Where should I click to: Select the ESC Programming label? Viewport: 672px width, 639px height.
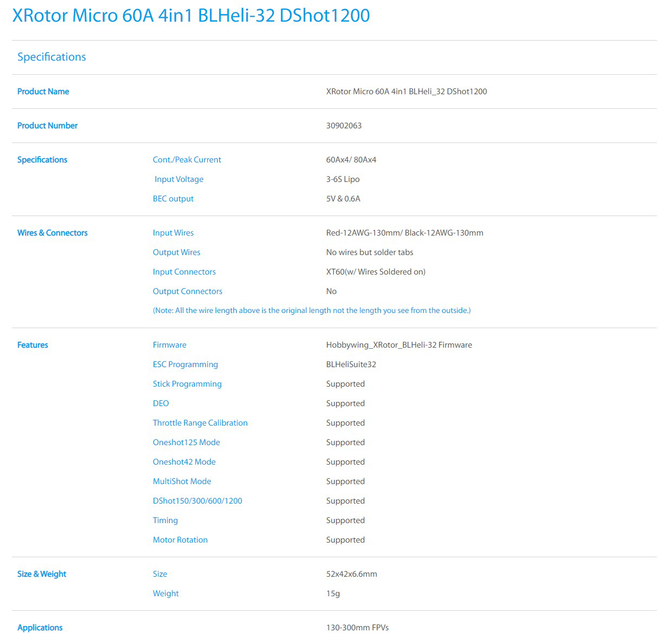185,364
